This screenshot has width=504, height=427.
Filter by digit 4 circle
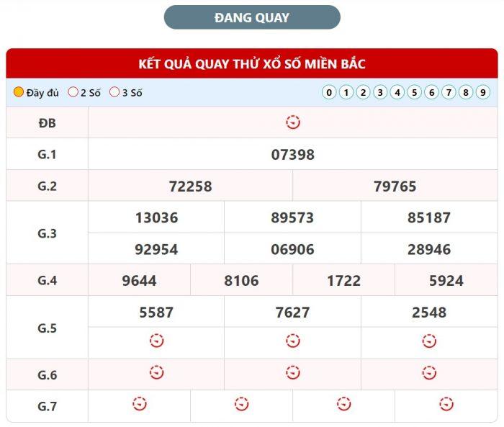(397, 93)
